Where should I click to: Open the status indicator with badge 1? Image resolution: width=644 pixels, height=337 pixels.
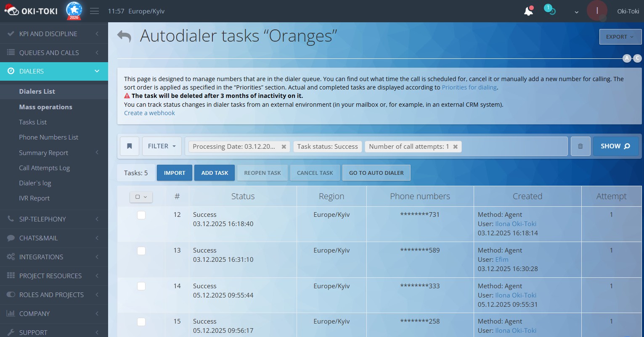pyautogui.click(x=550, y=11)
